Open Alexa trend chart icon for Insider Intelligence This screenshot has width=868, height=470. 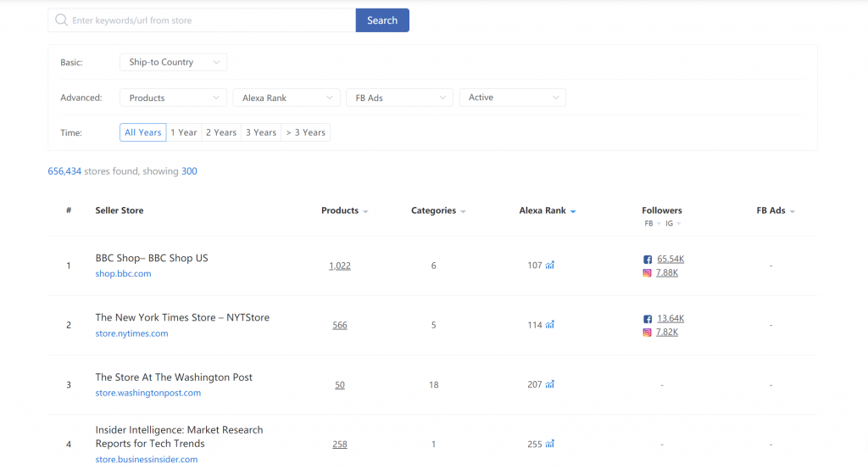tap(549, 444)
